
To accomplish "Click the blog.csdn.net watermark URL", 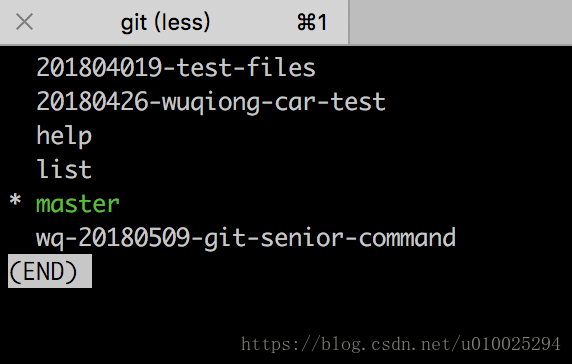I will [x=401, y=344].
